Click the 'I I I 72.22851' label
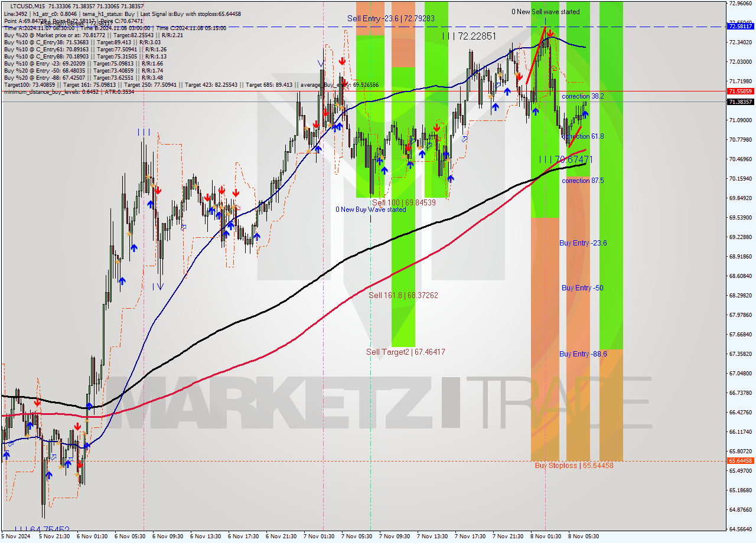Viewport: 756px width, 543px height. (469, 36)
